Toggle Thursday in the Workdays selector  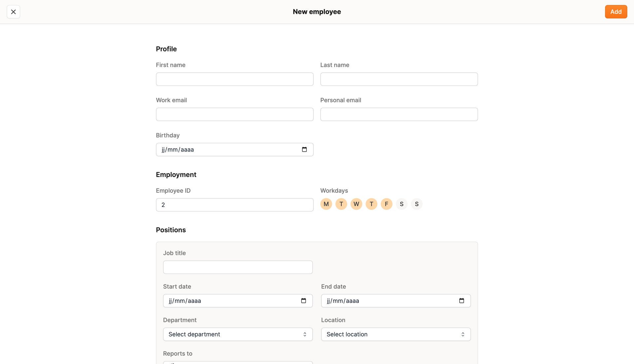coord(371,204)
